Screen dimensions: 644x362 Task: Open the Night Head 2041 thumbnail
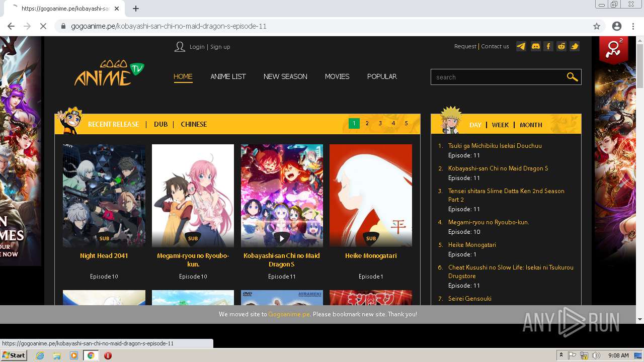pyautogui.click(x=104, y=196)
